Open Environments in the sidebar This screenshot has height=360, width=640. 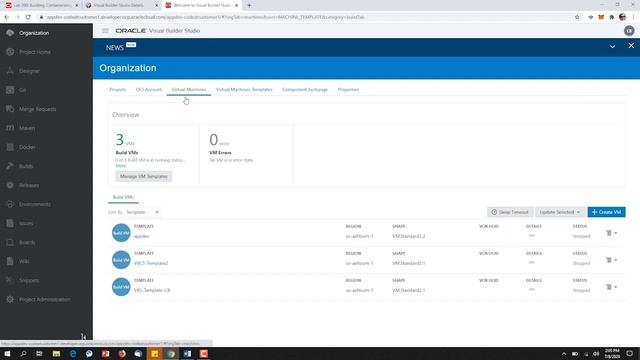[x=35, y=204]
